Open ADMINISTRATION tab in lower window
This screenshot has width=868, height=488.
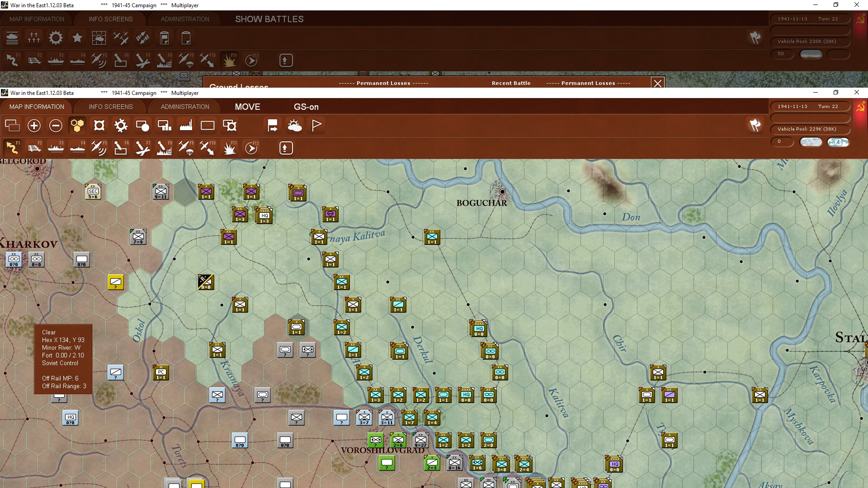click(x=185, y=107)
